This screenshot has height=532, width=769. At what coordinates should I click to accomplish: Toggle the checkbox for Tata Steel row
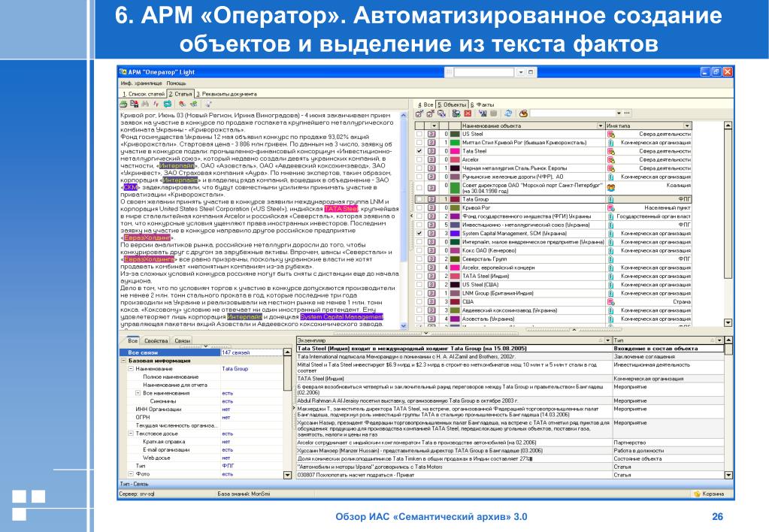[419, 151]
